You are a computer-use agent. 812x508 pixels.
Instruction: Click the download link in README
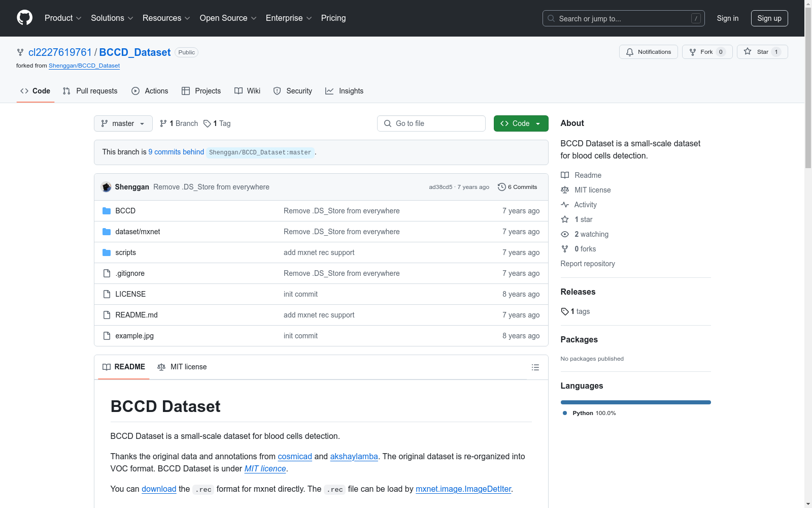[159, 489]
